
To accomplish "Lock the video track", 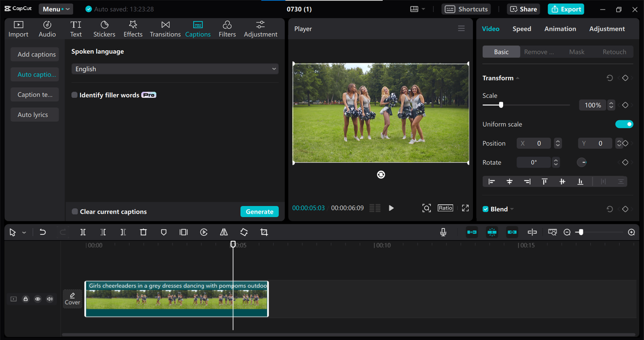I will [26, 299].
